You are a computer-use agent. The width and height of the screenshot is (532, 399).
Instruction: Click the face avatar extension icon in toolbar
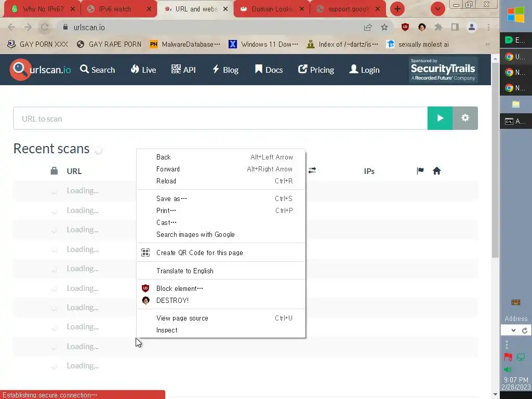[x=422, y=27]
